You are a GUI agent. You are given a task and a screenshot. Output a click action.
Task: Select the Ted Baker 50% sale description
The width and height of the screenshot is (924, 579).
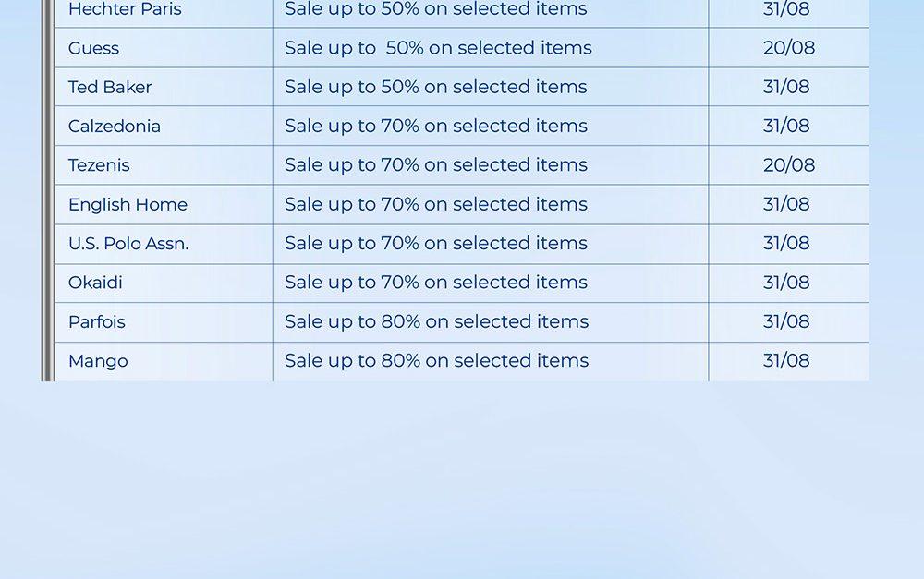435,87
